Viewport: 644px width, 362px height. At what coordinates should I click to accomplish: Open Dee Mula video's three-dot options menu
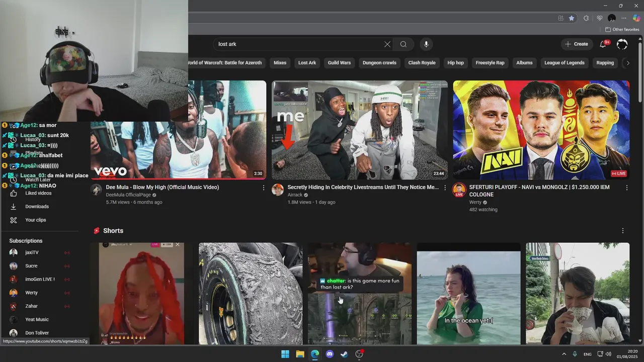click(x=263, y=188)
